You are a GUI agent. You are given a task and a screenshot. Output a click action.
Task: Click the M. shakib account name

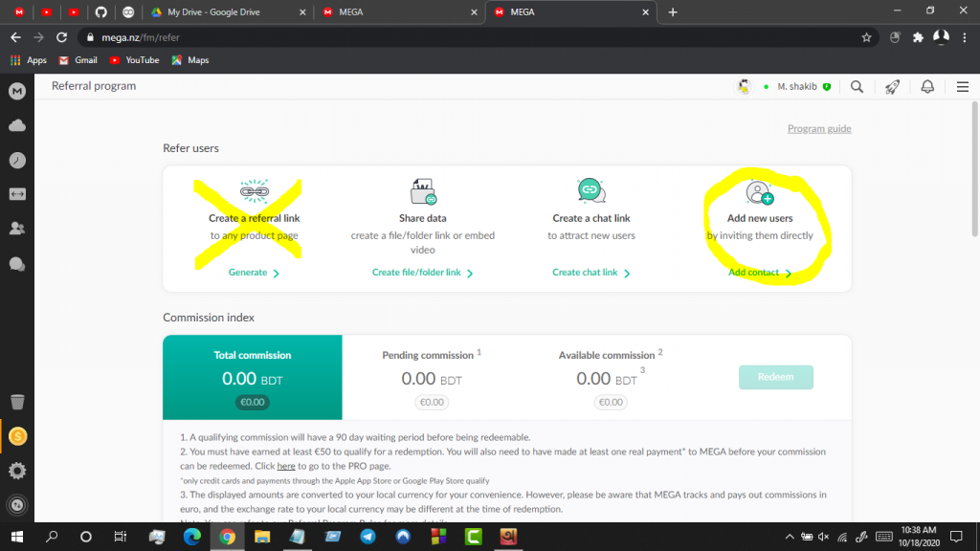[x=797, y=87]
